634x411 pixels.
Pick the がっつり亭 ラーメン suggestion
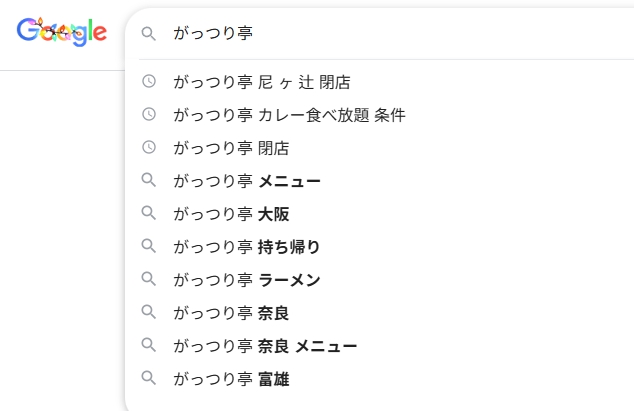247,280
